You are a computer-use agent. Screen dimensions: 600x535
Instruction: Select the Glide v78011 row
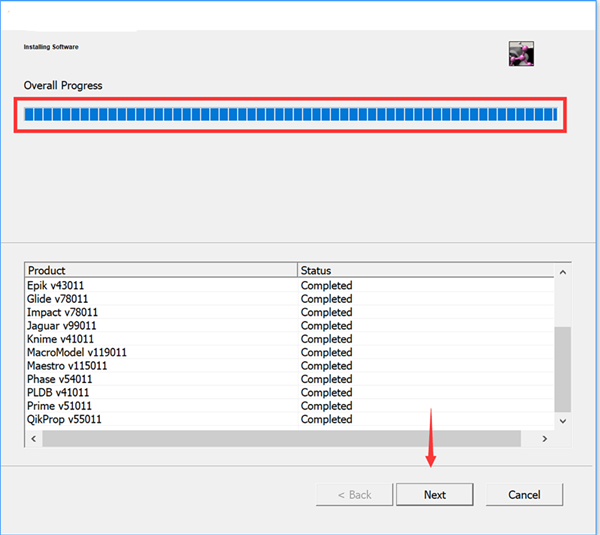pos(290,299)
